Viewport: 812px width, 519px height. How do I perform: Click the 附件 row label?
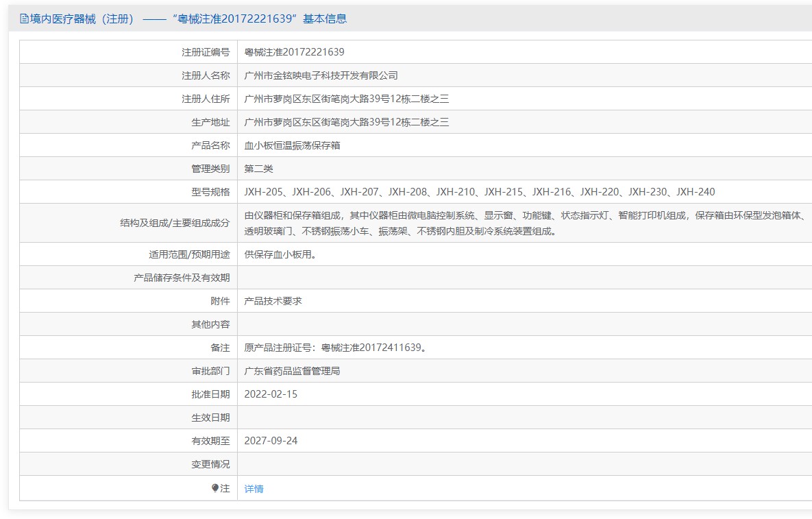click(220, 301)
